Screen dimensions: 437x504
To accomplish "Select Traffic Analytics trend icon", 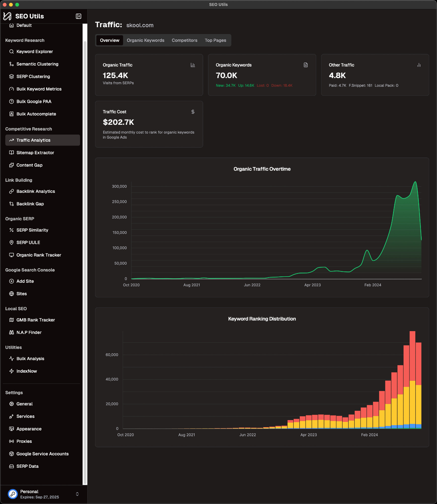I will [x=11, y=140].
